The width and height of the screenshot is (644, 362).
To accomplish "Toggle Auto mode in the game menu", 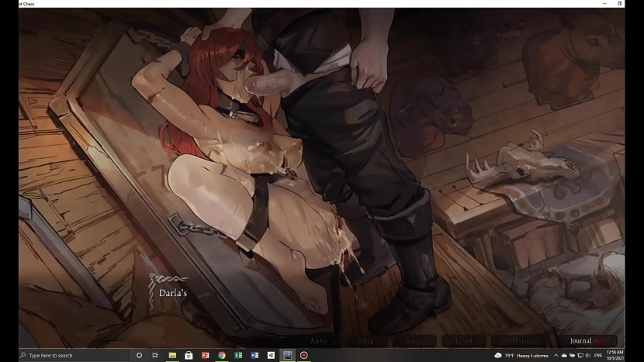I will [319, 340].
